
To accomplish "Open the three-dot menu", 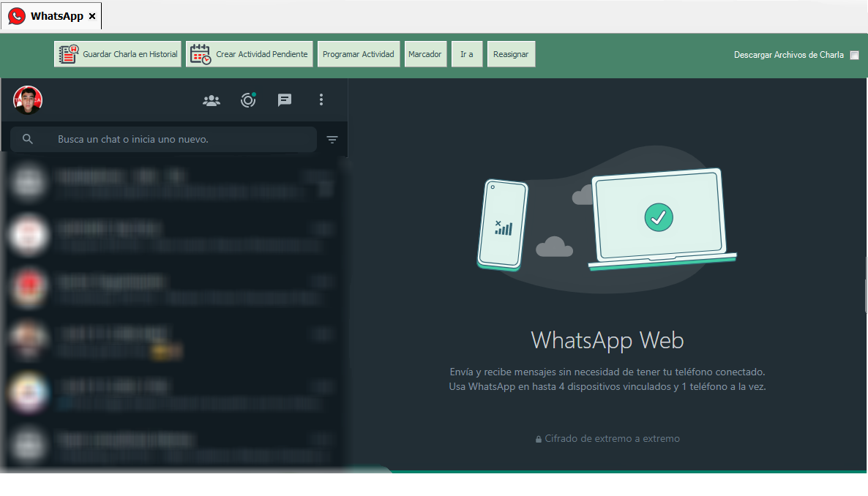I will tap(321, 99).
